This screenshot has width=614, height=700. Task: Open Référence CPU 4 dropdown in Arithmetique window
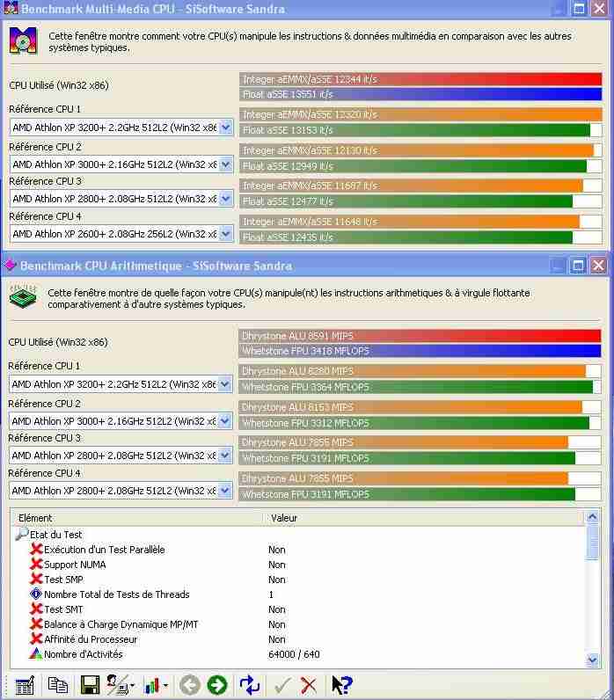click(225, 491)
